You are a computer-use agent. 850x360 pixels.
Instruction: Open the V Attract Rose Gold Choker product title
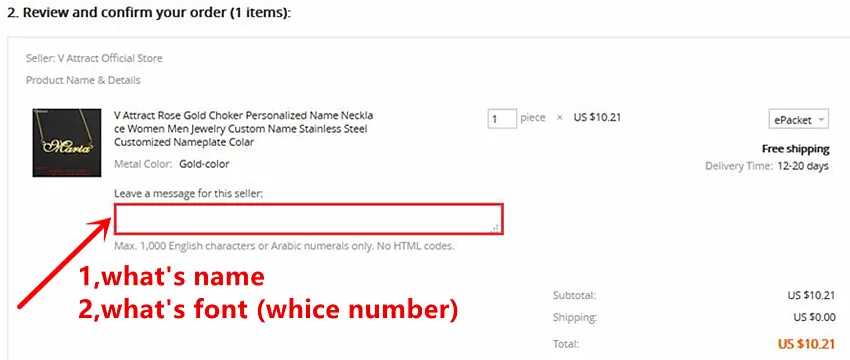point(243,129)
